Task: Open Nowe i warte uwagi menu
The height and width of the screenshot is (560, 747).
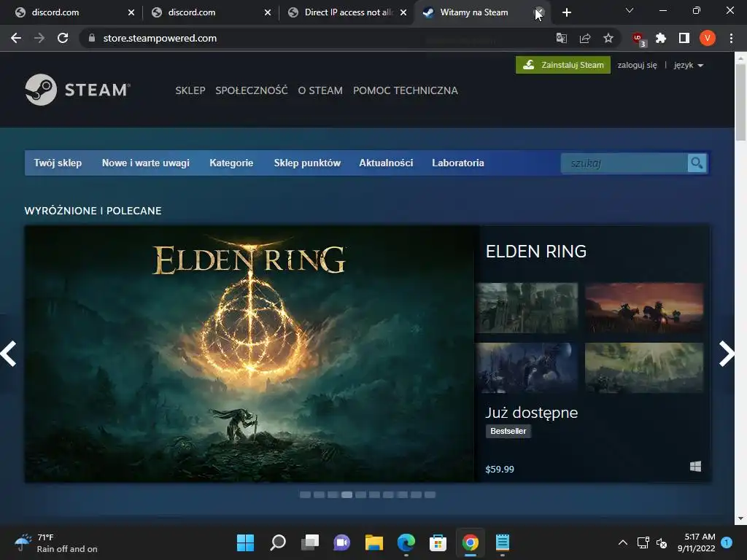Action: 146,163
